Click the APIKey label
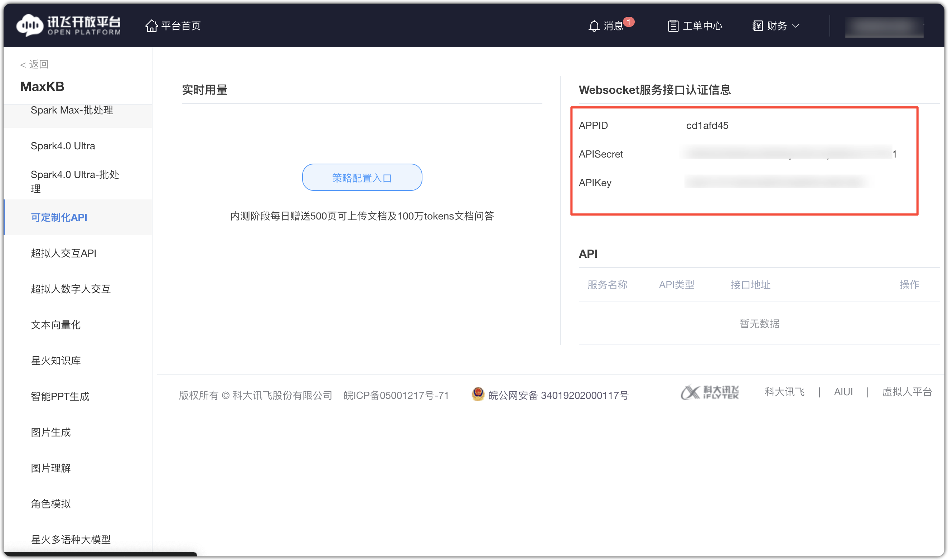 click(595, 183)
